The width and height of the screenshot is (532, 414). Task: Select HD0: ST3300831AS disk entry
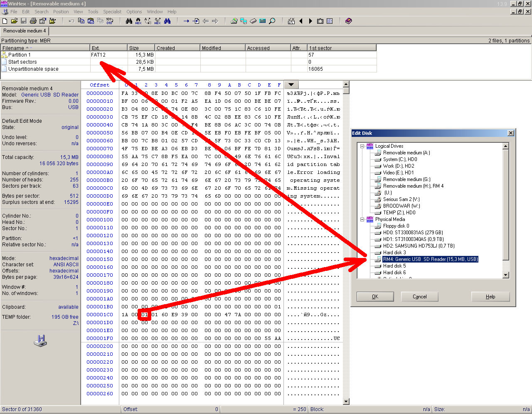(x=413, y=233)
